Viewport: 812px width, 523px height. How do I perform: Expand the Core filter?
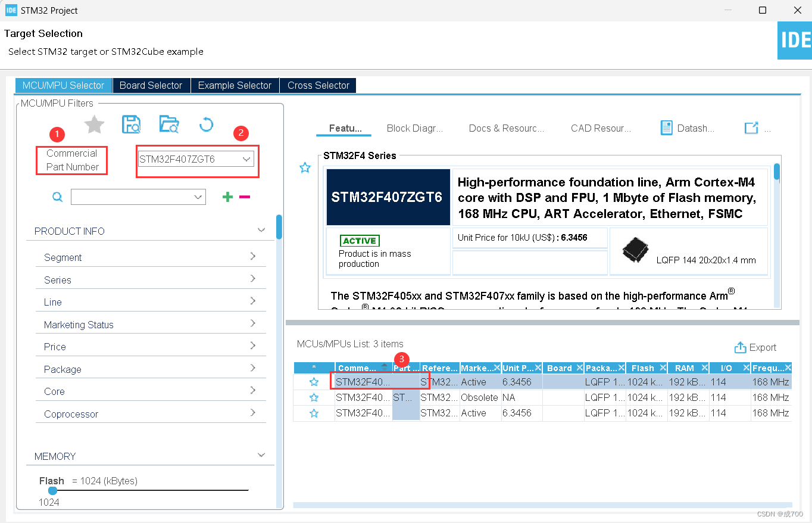point(253,390)
